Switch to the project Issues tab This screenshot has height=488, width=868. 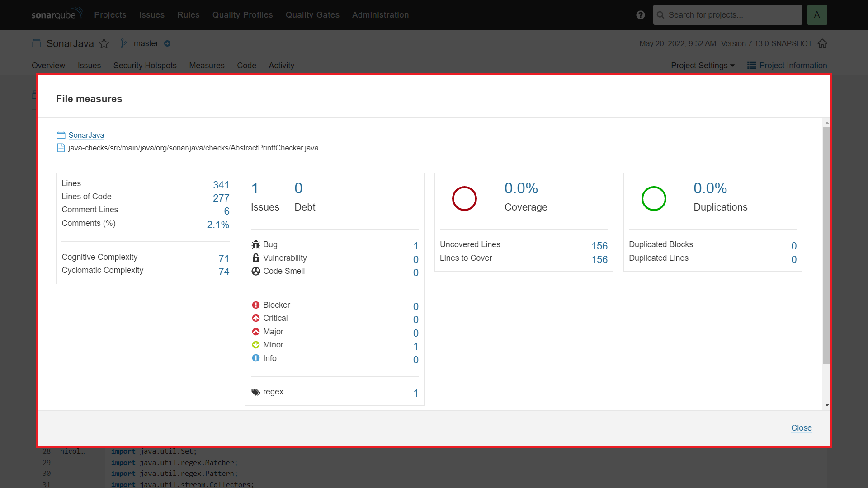(89, 66)
